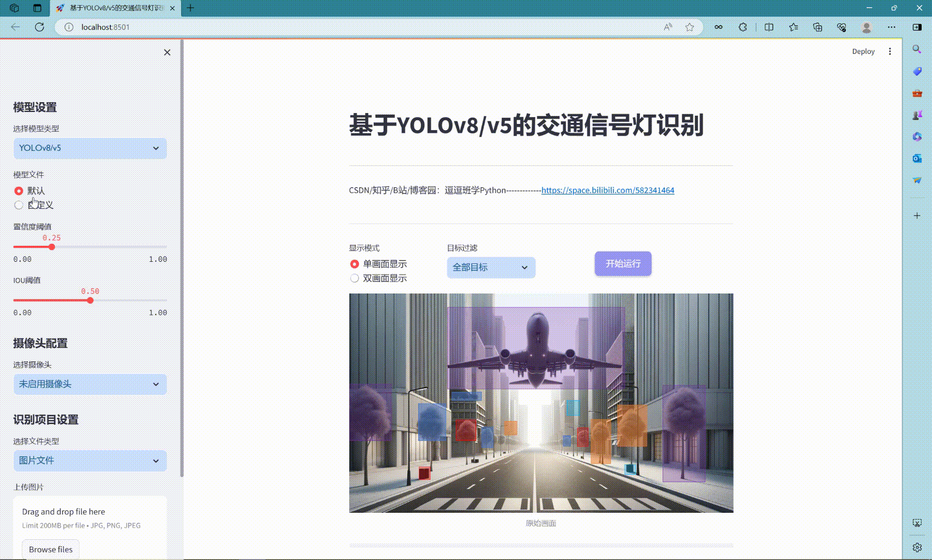
Task: Collapse the sidebar with the X control
Action: [x=167, y=52]
